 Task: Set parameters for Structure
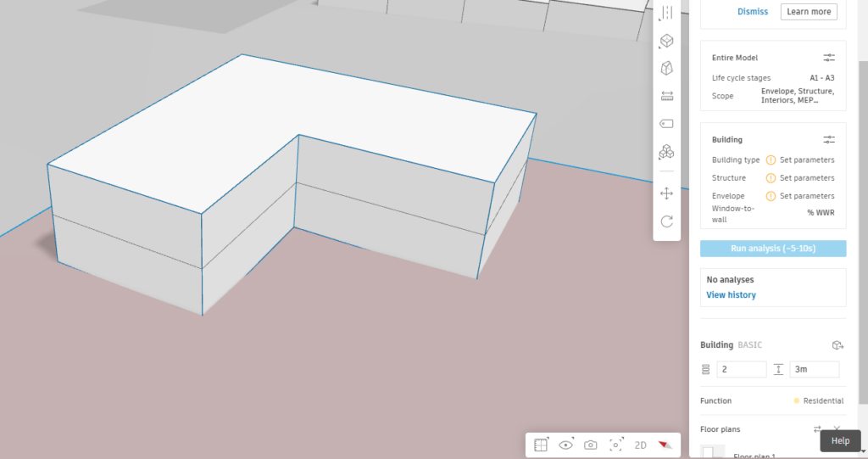[x=807, y=178]
